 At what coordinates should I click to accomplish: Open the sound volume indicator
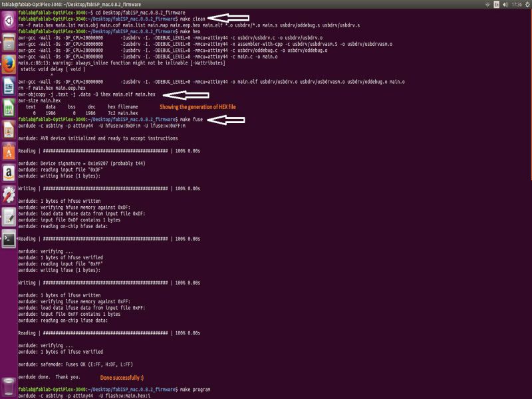[505, 5]
